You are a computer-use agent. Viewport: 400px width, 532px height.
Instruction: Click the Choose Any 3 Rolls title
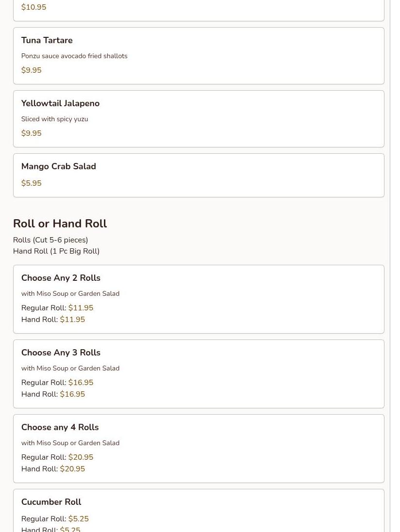coord(61,353)
